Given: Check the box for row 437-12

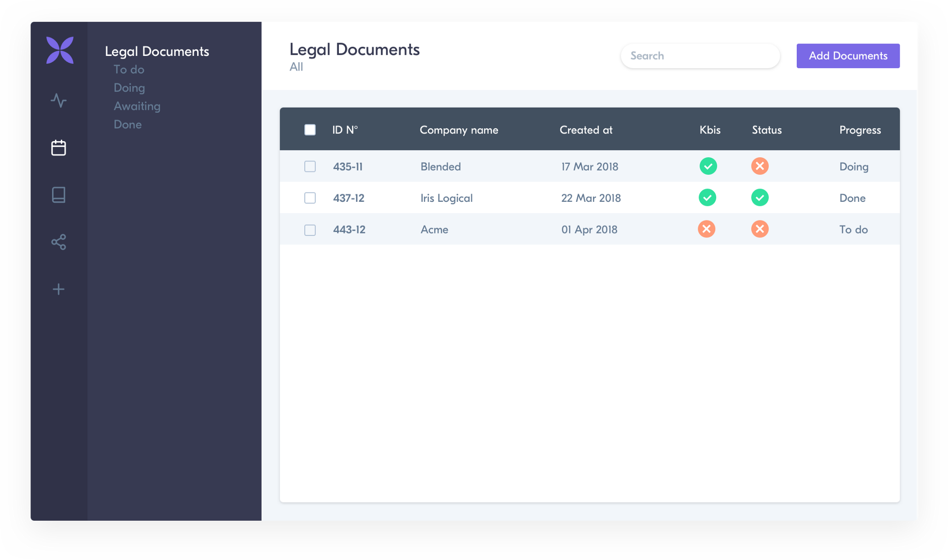Looking at the screenshot, I should pos(310,198).
